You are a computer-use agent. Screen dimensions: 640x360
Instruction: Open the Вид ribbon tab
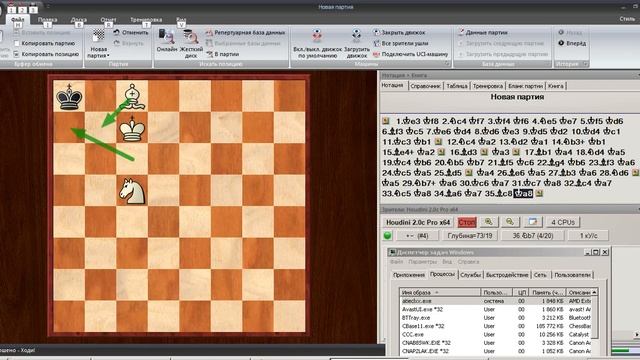click(181, 19)
